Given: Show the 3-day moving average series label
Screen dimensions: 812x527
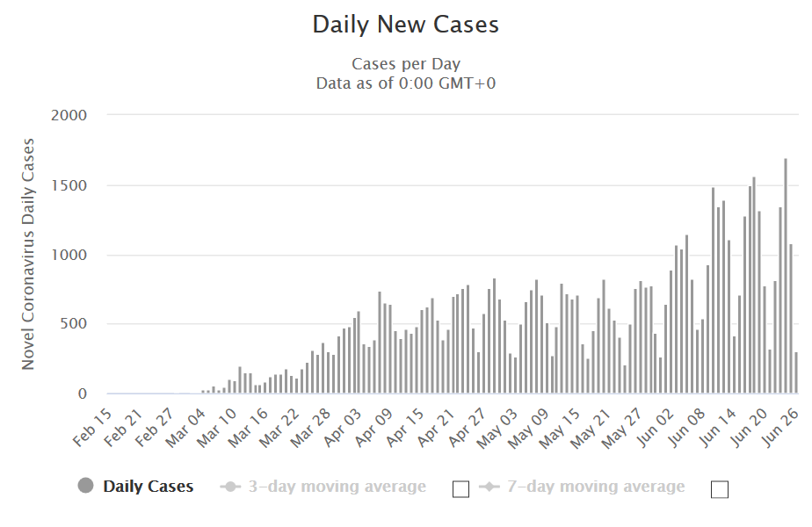Looking at the screenshot, I should pyautogui.click(x=337, y=487).
